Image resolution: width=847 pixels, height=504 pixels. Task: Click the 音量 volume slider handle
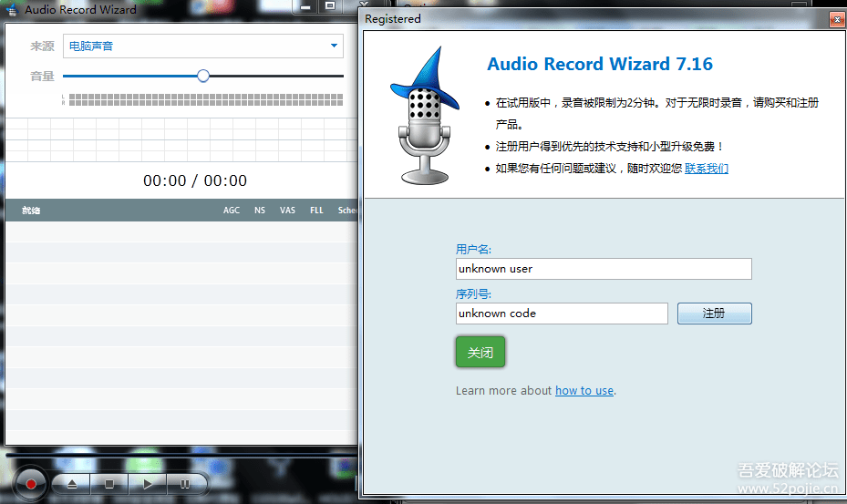pyautogui.click(x=203, y=77)
